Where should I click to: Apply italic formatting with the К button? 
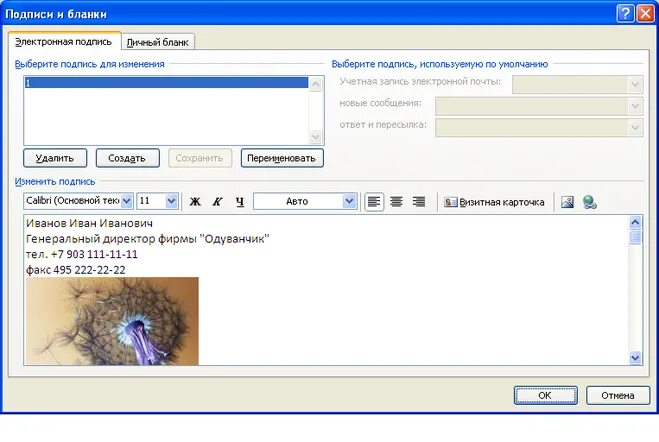pyautogui.click(x=217, y=202)
